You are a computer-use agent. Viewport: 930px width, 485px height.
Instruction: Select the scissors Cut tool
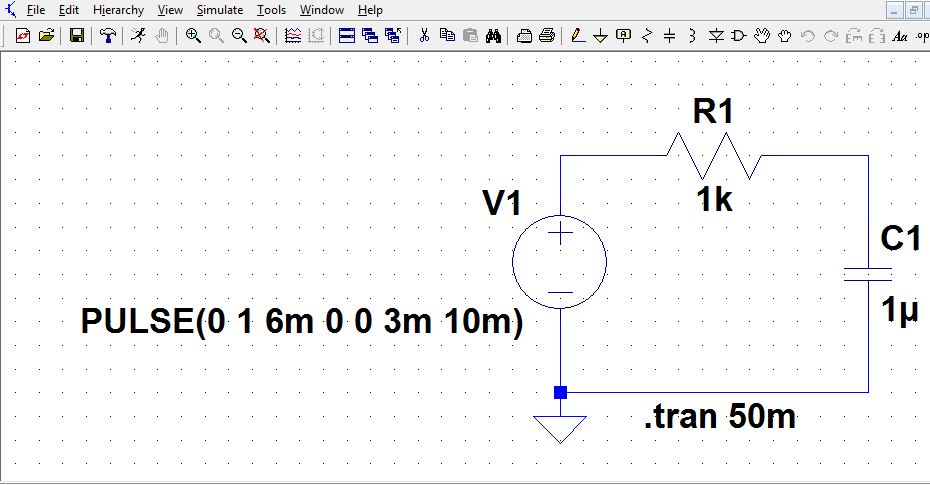[x=424, y=36]
